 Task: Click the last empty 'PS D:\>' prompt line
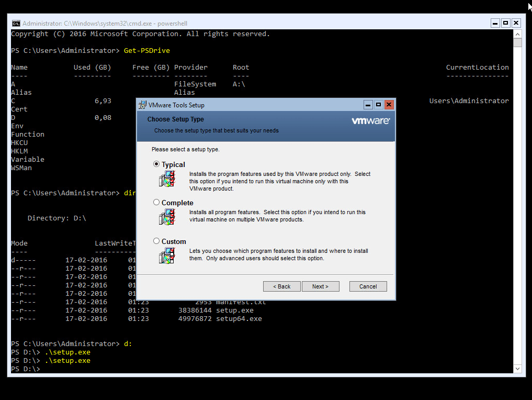(x=26, y=369)
